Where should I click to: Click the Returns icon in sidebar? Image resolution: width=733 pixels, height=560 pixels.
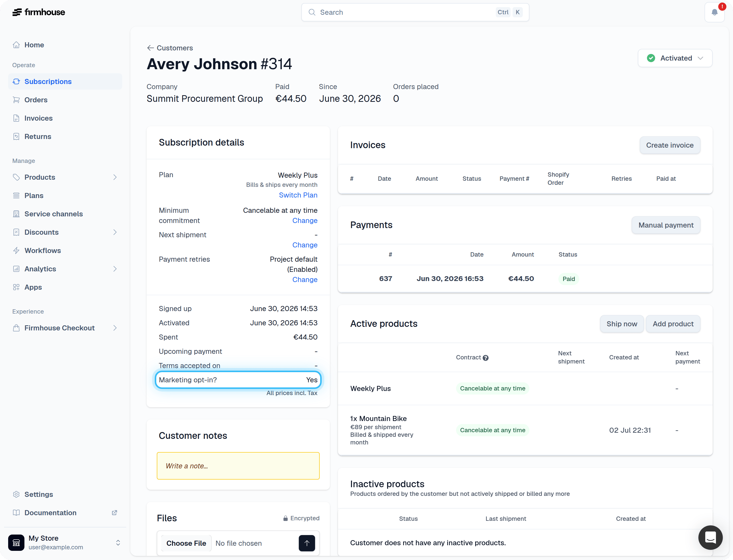16,136
